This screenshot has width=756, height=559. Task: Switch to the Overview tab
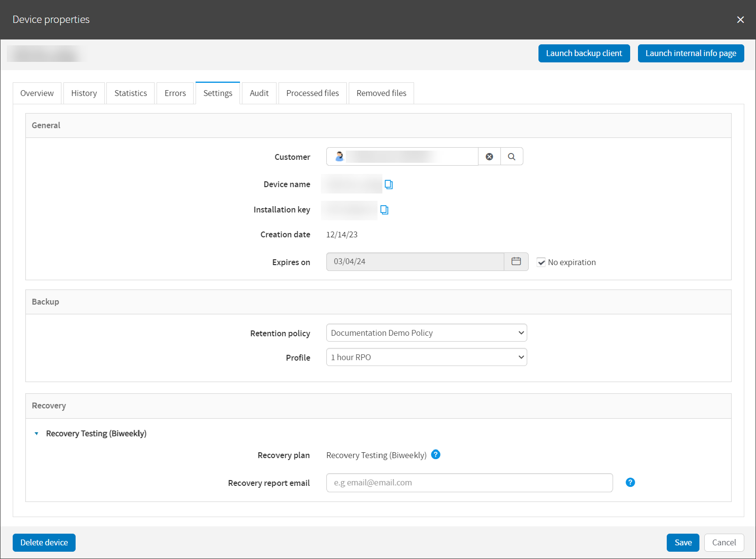[x=37, y=93]
